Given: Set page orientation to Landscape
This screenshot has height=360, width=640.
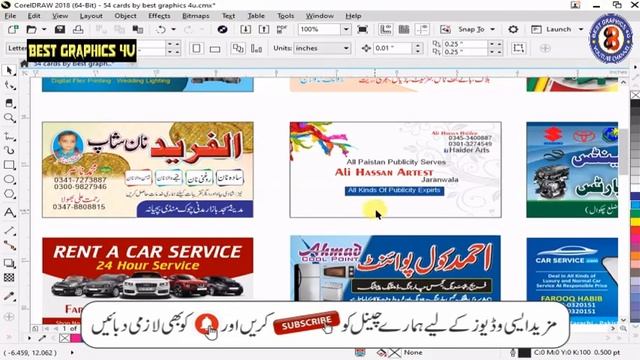Looking at the screenshot, I should 215,49.
